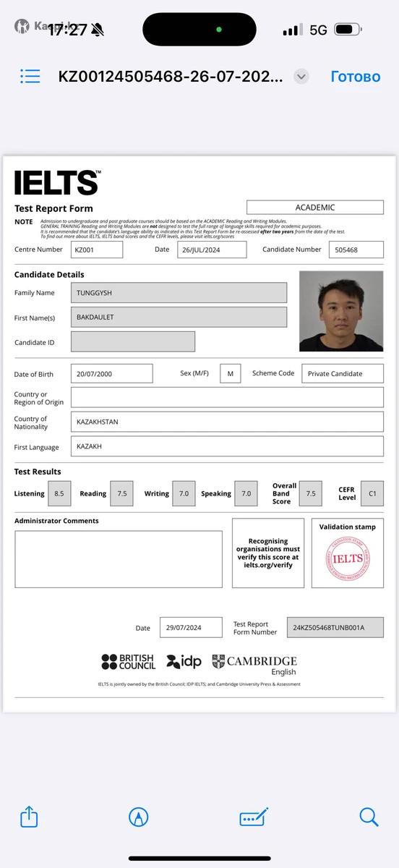
Task: Tap the ACADEMIC module field
Action: point(315,208)
